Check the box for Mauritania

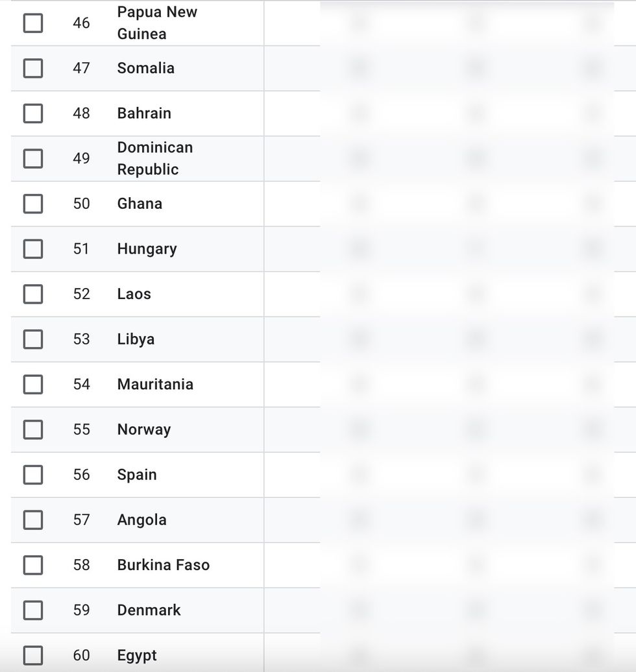pos(33,385)
